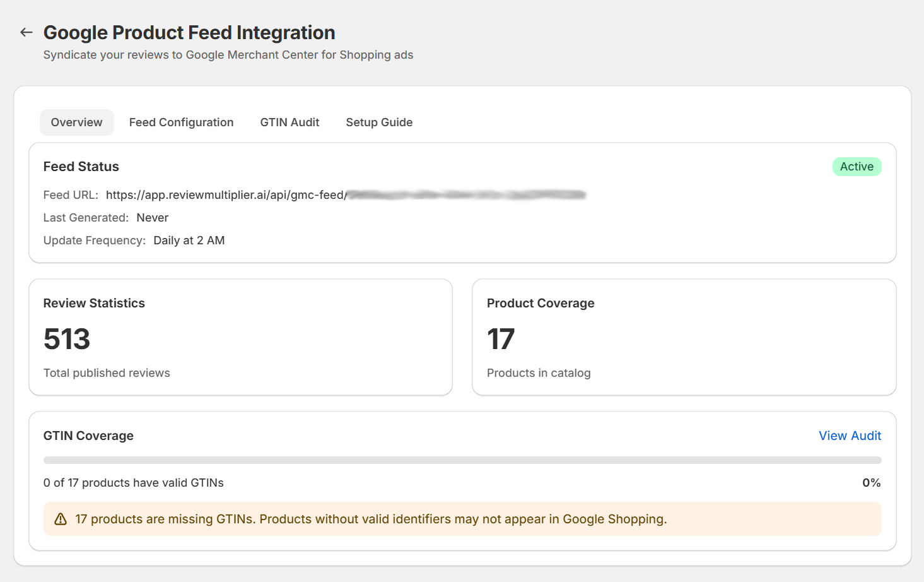Open the Setup Guide tab
The image size is (924, 582).
pyautogui.click(x=379, y=122)
